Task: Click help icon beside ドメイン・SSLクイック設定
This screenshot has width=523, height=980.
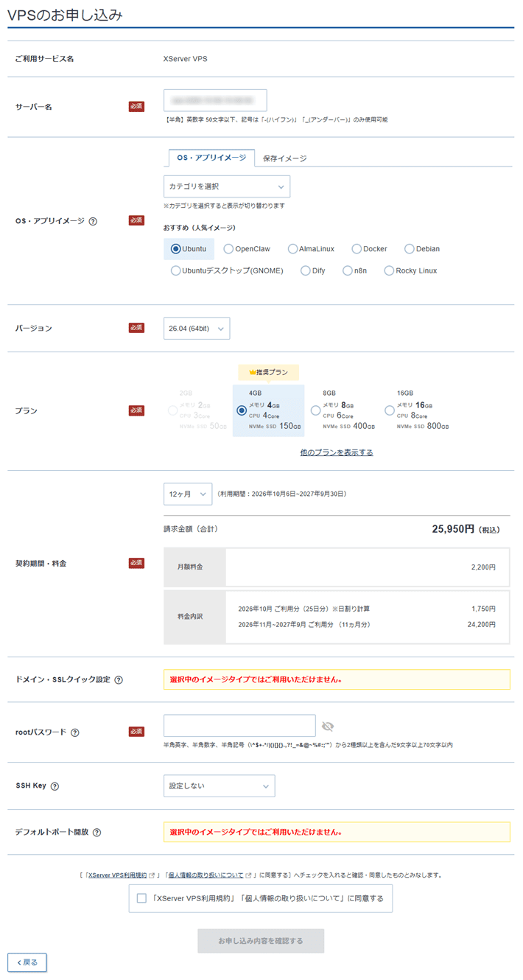Action: [119, 679]
